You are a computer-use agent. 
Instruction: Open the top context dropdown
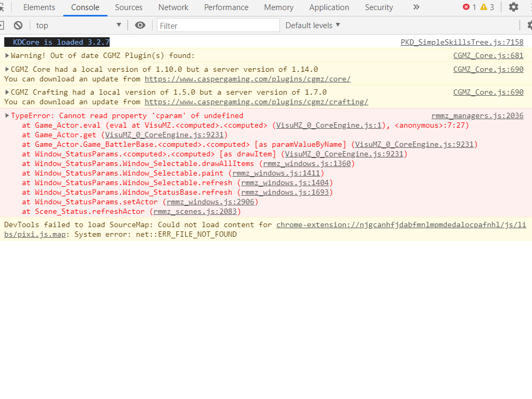78,26
